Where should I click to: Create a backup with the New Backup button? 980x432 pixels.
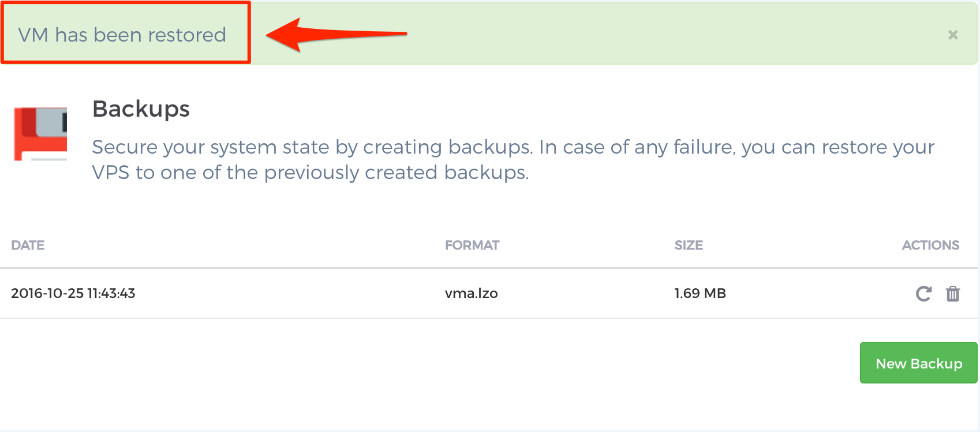[x=919, y=363]
